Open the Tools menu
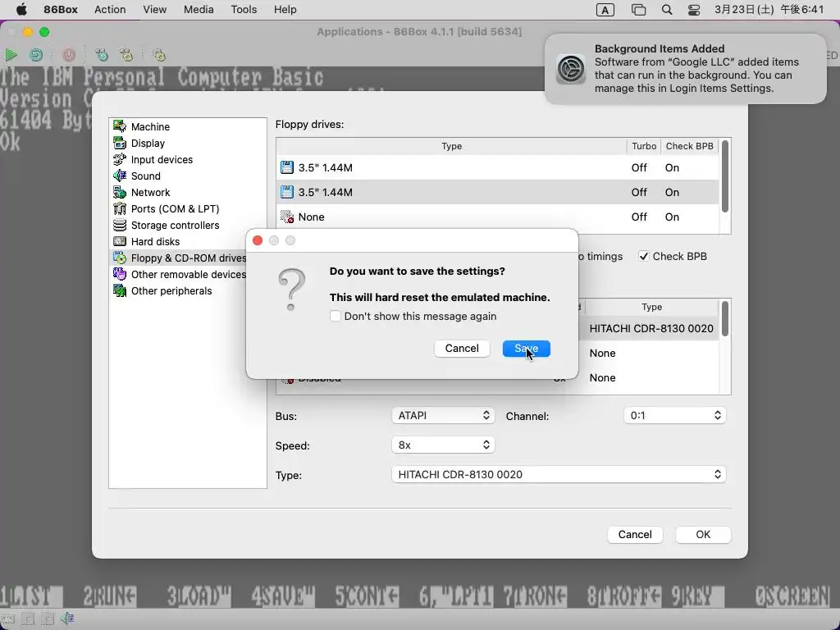This screenshot has width=840, height=630. click(244, 10)
